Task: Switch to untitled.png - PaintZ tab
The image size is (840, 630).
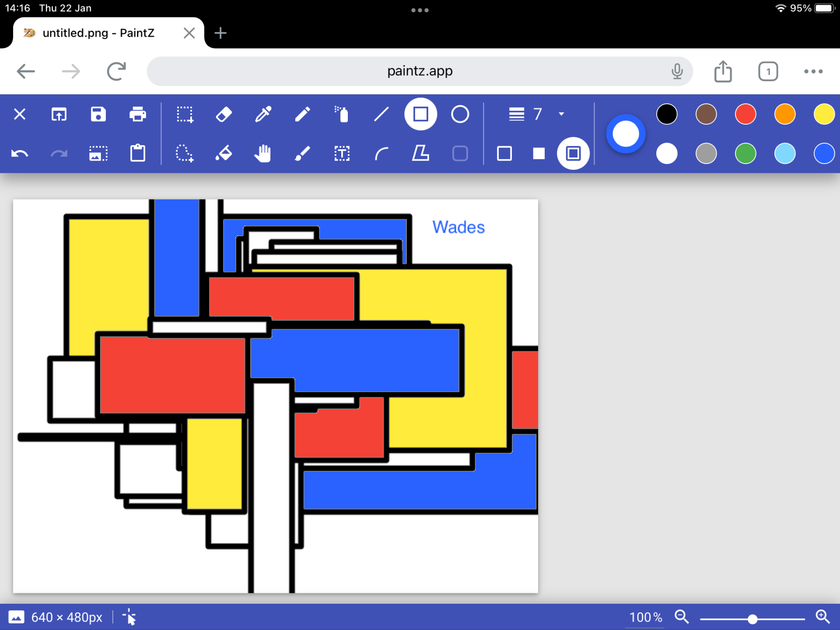Action: point(98,33)
